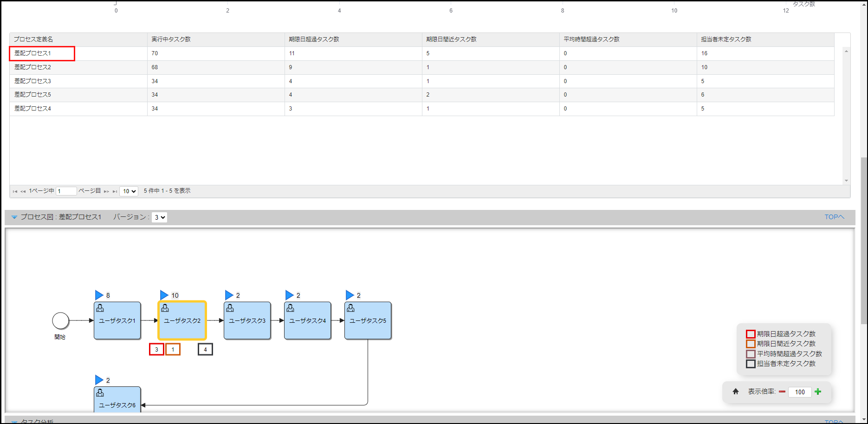868x424 pixels.
Task: Click the value 3 in 差配プロセス4 row
Action: point(291,109)
